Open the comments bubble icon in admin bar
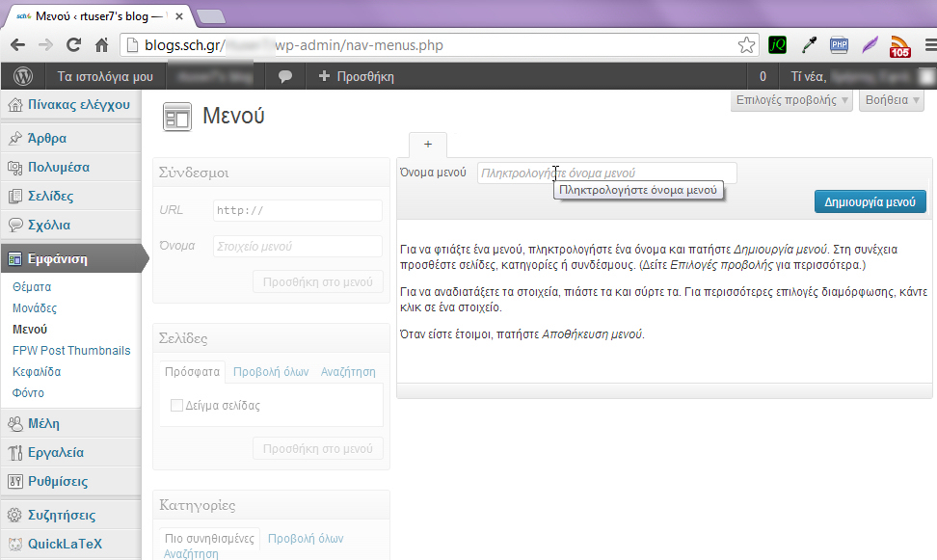Viewport: 937px width, 560px height. (x=285, y=76)
